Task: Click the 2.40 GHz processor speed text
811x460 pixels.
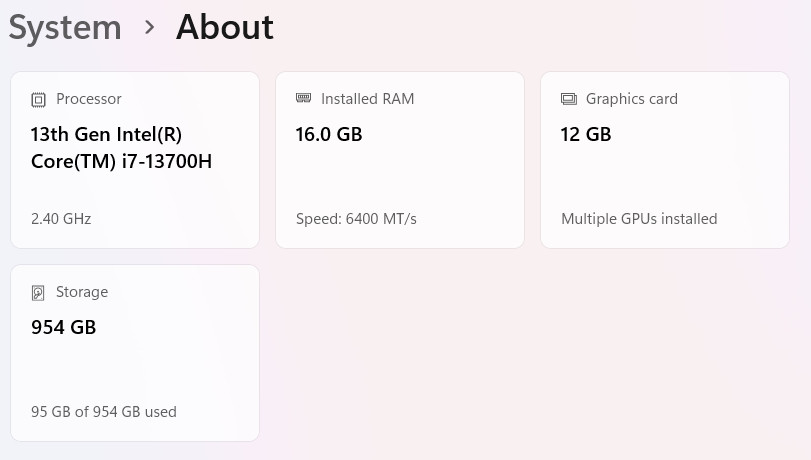Action: point(61,219)
